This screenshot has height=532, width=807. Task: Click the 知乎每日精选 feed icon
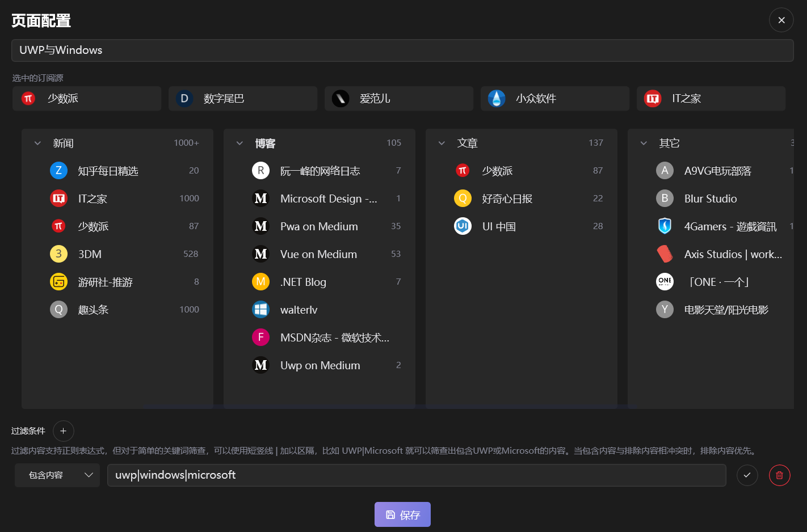click(x=58, y=171)
